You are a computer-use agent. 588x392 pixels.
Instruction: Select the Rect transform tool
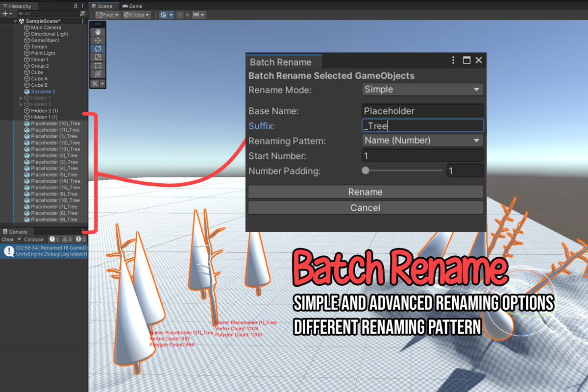(98, 65)
